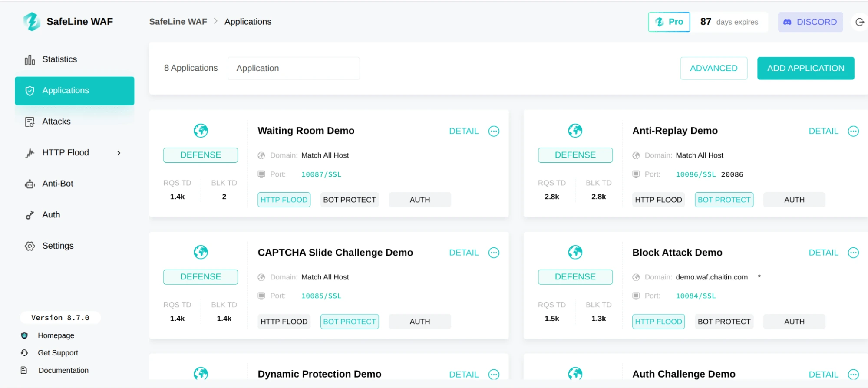Toggle HTTP FLOOD on Waiting Room Demo
The width and height of the screenshot is (868, 388).
(x=284, y=200)
